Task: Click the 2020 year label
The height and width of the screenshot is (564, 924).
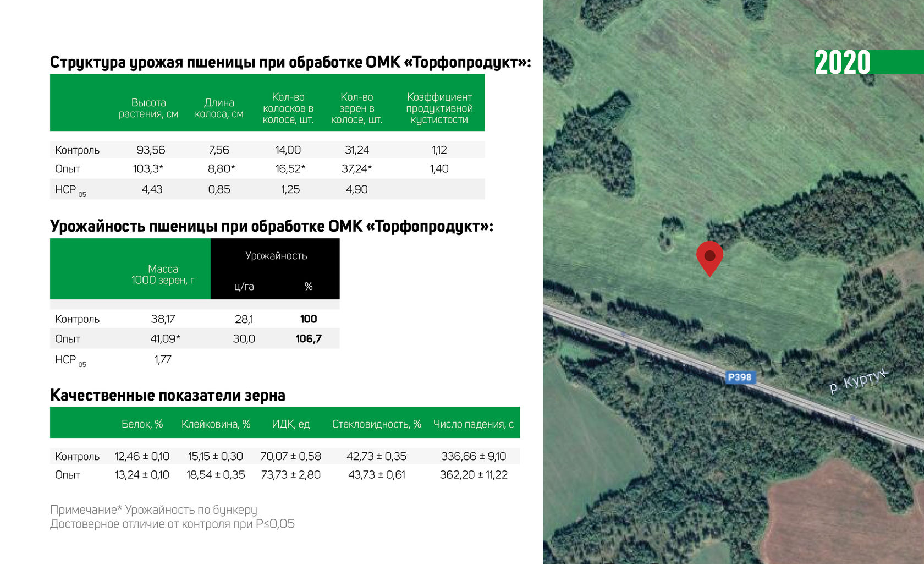Action: 843,62
